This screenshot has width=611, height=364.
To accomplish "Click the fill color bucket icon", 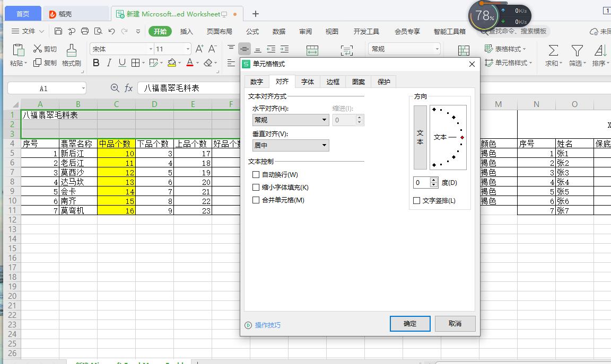I will tap(172, 63).
